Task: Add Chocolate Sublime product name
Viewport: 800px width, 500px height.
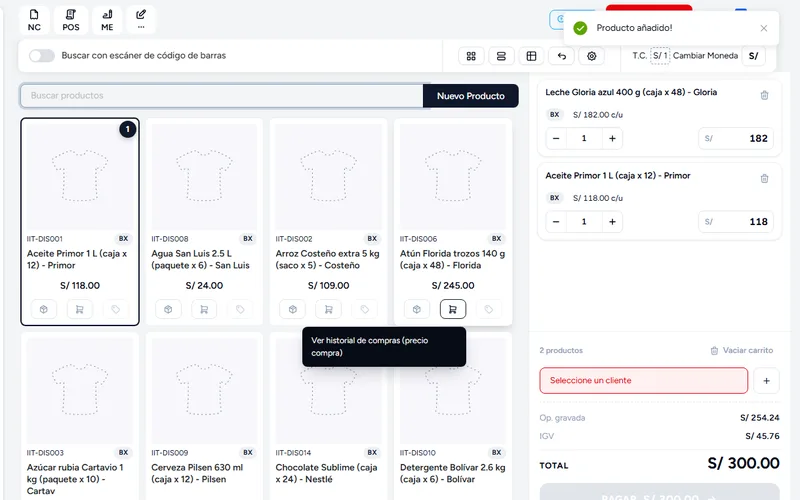Action: [x=327, y=473]
